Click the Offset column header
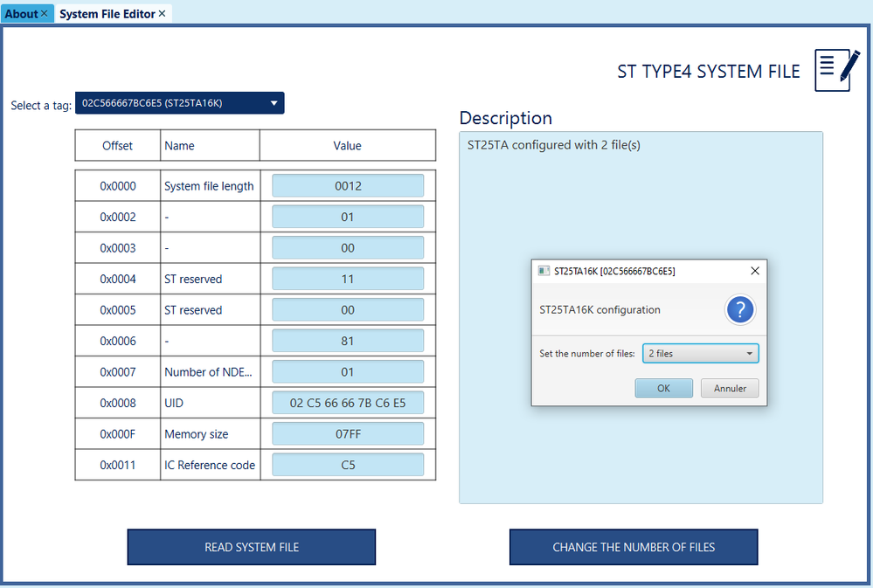Image resolution: width=873 pixels, height=588 pixels. tap(117, 146)
